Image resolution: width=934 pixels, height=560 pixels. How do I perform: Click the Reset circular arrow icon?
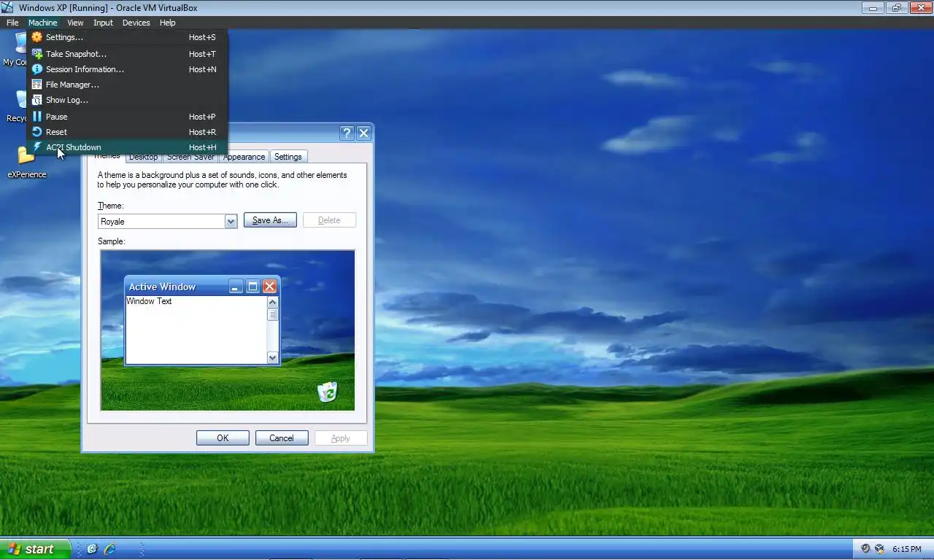pos(36,132)
